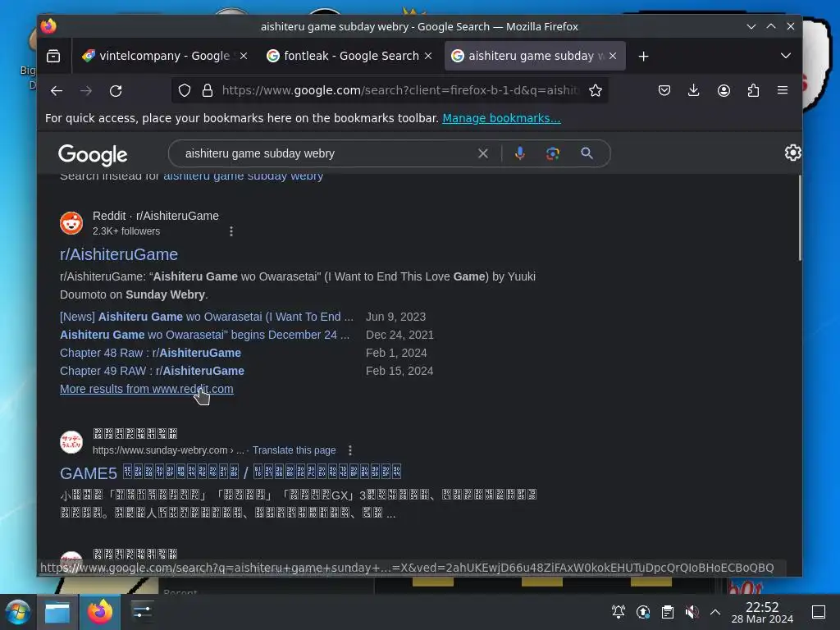Open the Extensions puzzle icon
This screenshot has height=630, width=840.
tap(753, 90)
